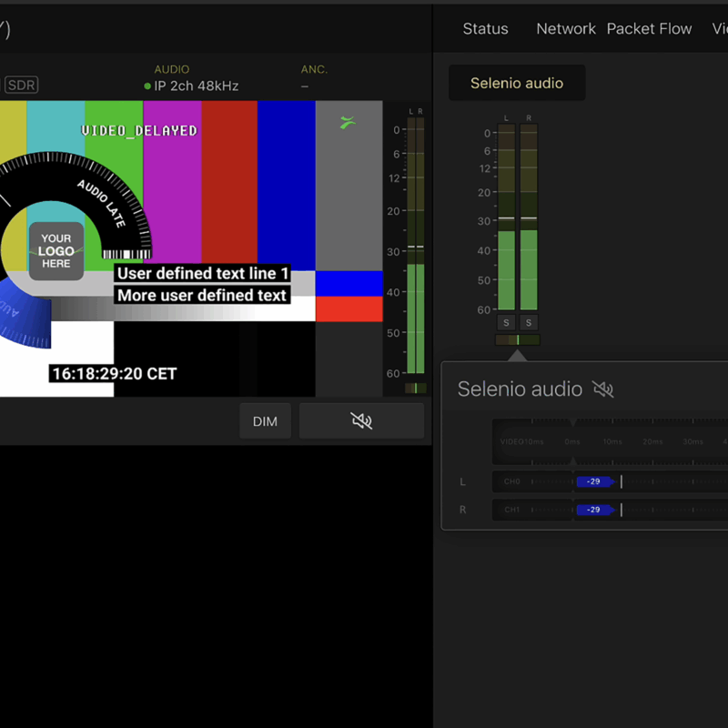Click the green logo in the gray bar
728x728 pixels.
pyautogui.click(x=348, y=122)
